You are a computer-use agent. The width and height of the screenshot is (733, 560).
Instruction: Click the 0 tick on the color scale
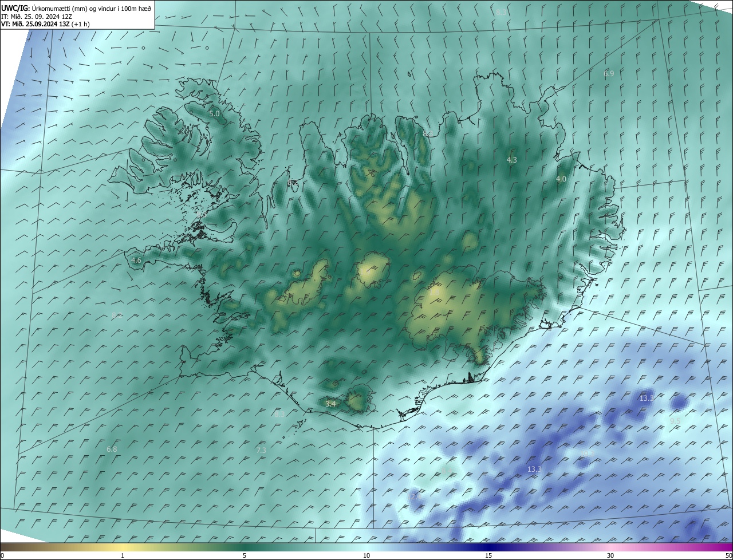(2, 556)
